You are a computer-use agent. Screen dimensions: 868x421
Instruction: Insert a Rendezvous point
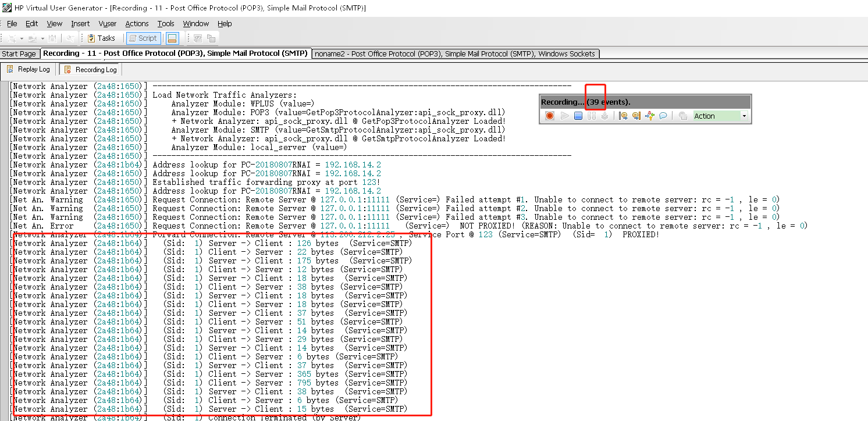(x=650, y=116)
